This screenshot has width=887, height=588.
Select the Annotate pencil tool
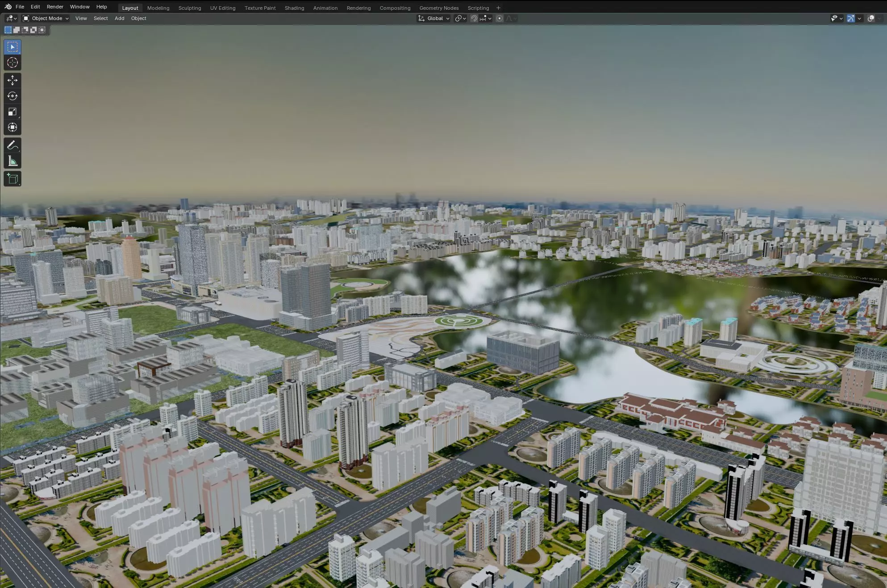coord(12,145)
